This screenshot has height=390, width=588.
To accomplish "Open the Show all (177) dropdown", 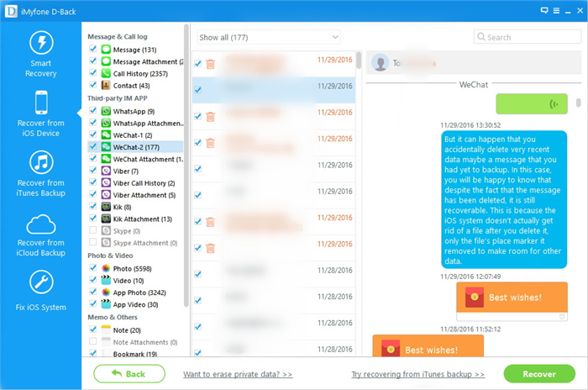I will click(269, 37).
